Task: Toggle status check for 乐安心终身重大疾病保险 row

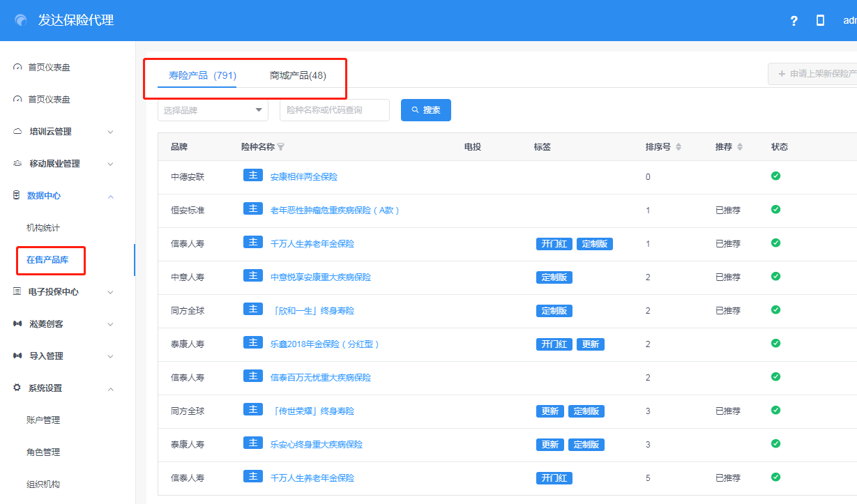Action: [x=775, y=444]
